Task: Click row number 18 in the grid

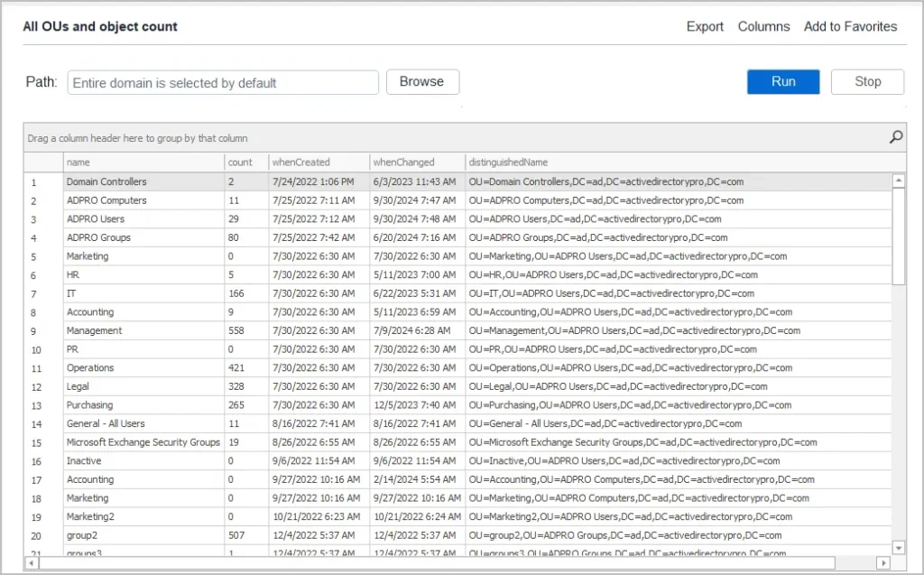Action: [x=36, y=498]
